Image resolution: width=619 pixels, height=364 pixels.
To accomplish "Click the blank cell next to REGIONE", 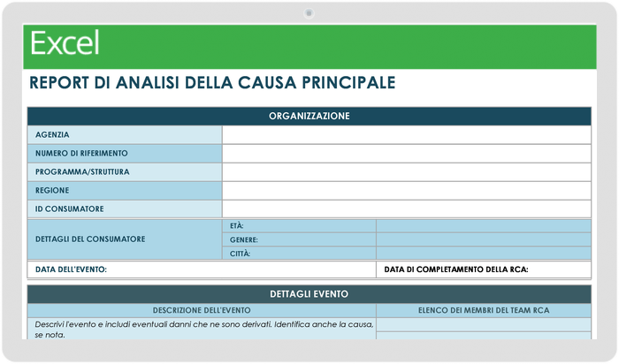I will pos(407,191).
